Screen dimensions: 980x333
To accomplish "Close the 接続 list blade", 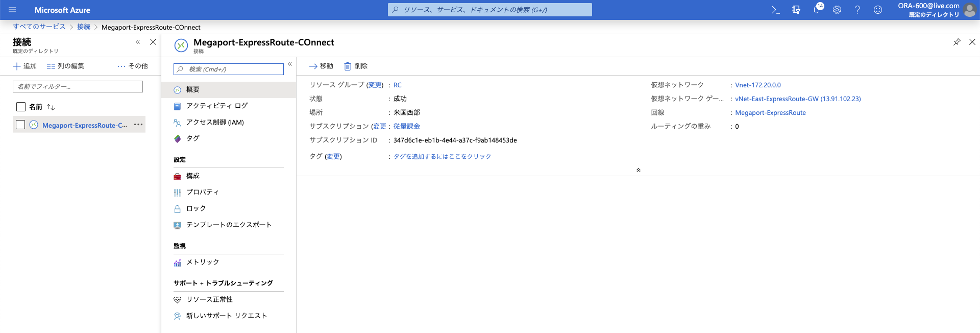I will coord(153,42).
